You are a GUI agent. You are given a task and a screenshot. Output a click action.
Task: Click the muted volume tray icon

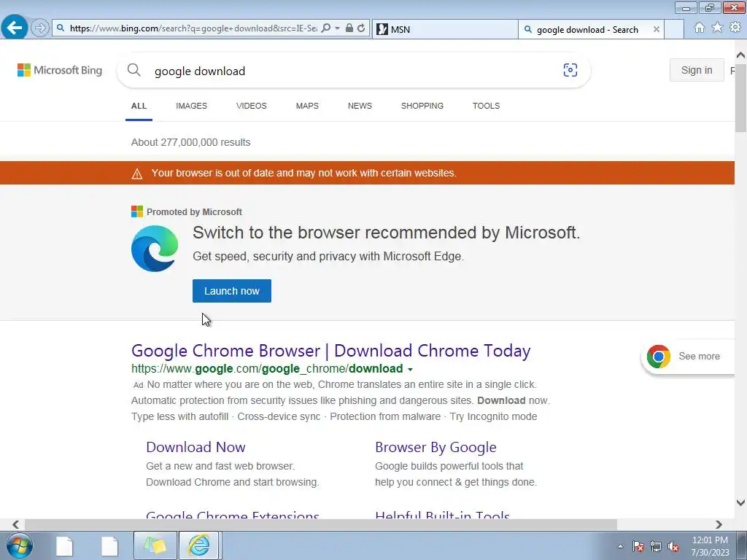(x=673, y=546)
